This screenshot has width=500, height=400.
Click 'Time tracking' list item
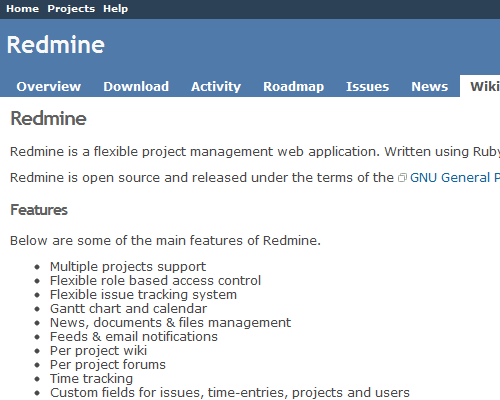(91, 379)
